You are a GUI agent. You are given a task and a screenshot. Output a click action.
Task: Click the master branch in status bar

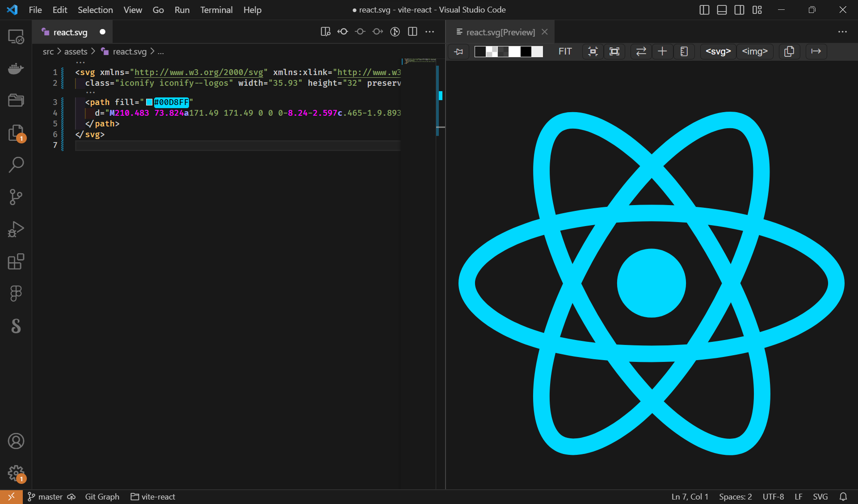(x=45, y=497)
